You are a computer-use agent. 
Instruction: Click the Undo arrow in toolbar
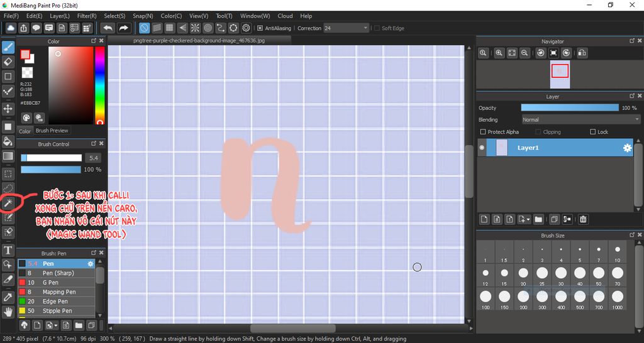(108, 28)
